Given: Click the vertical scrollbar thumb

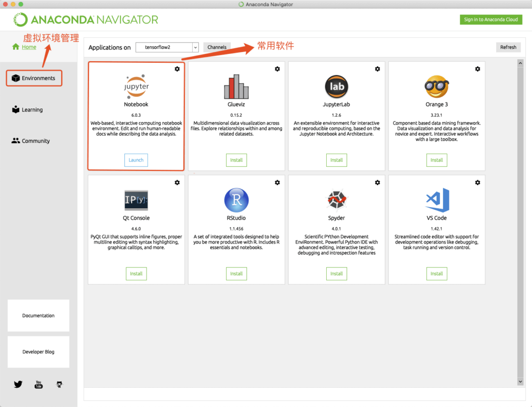Looking at the screenshot, I should point(521,222).
